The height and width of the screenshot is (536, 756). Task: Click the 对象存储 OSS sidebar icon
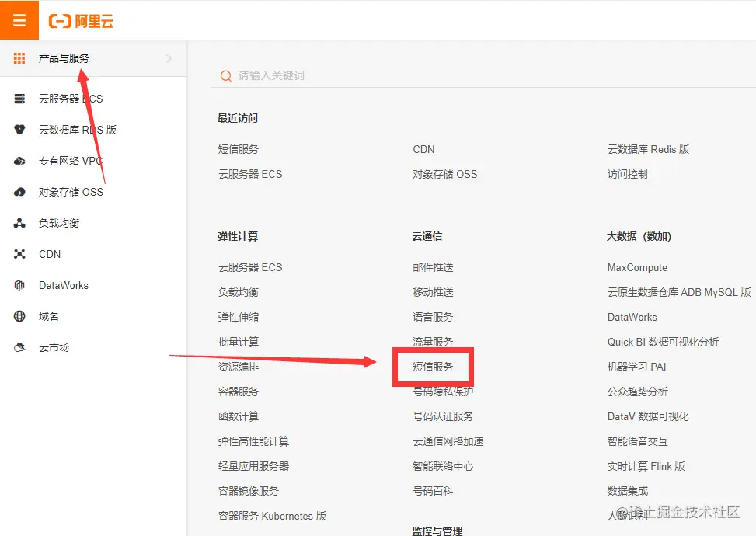[19, 192]
